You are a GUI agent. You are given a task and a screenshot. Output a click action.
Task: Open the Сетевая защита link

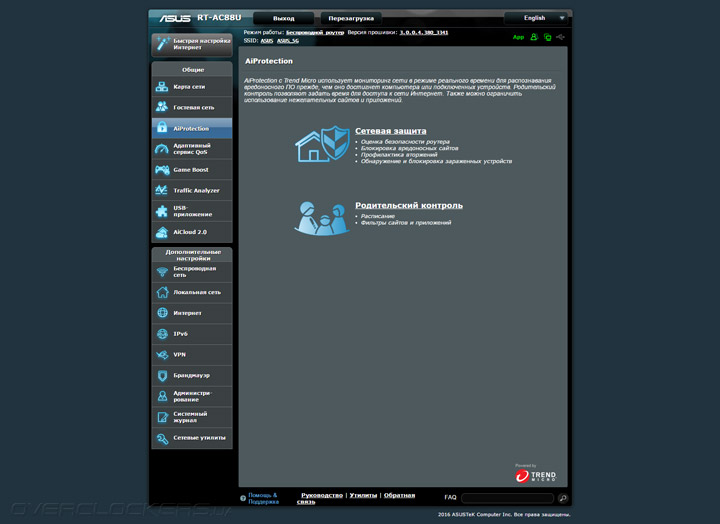point(390,131)
